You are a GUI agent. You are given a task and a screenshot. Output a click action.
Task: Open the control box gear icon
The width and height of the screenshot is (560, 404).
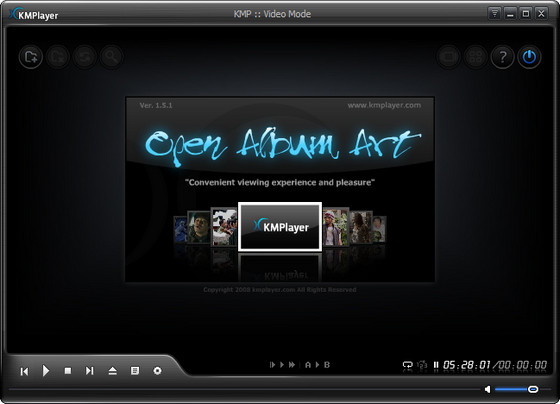(157, 371)
